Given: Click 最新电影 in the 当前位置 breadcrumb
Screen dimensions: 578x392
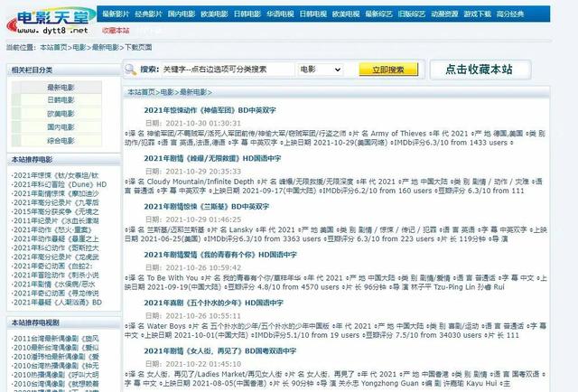Looking at the screenshot, I should click(x=106, y=47).
